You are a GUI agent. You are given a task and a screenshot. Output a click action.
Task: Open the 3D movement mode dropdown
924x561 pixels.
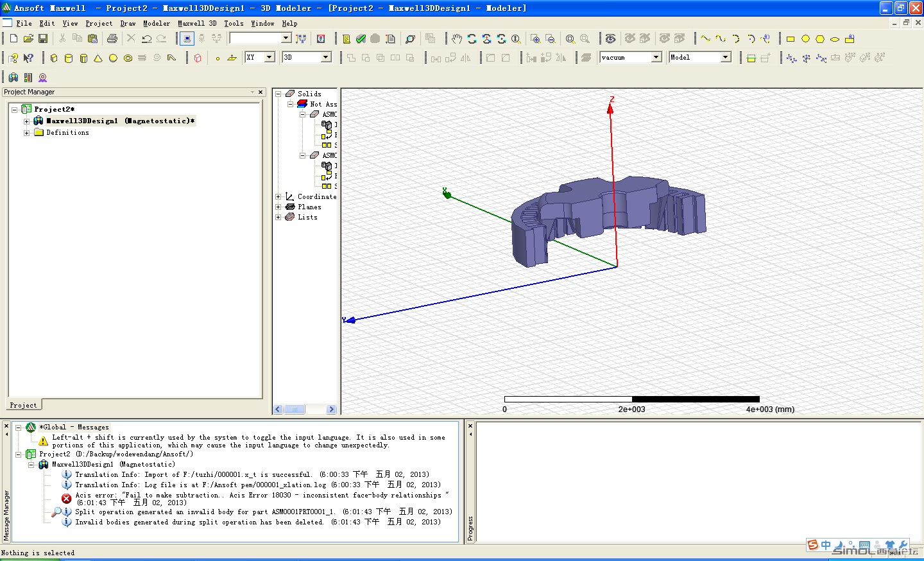[x=326, y=57]
